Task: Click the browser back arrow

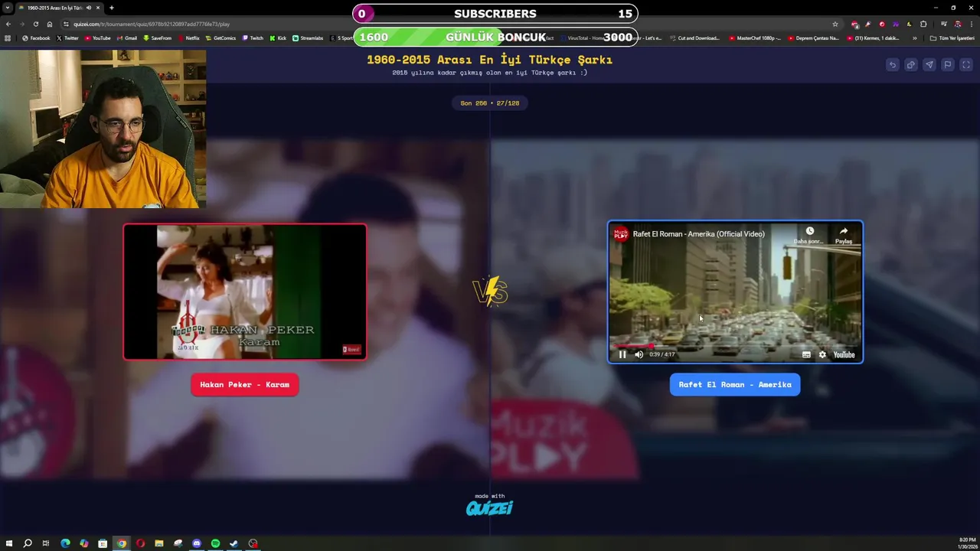Action: click(8, 24)
